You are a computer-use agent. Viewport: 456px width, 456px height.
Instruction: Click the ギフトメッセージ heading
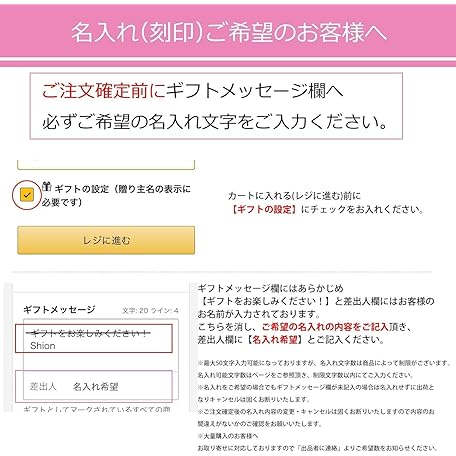click(59, 310)
